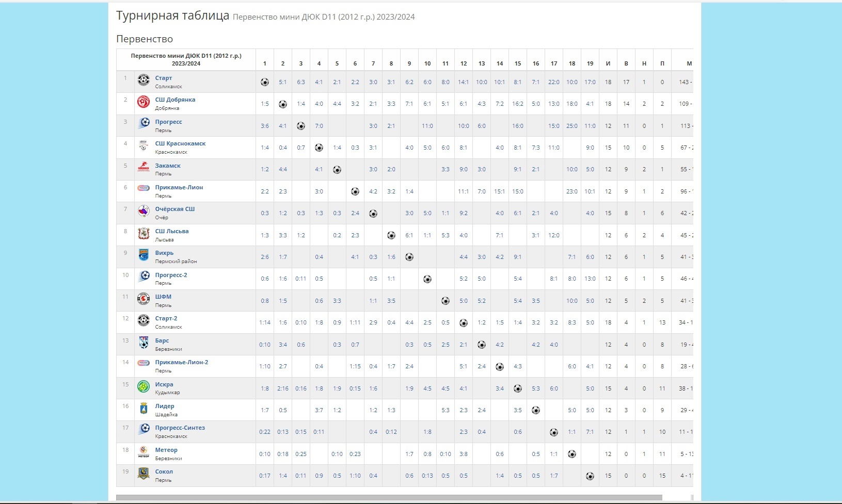
Task: Click the soccer ball in Вихрь row
Action: (x=409, y=257)
